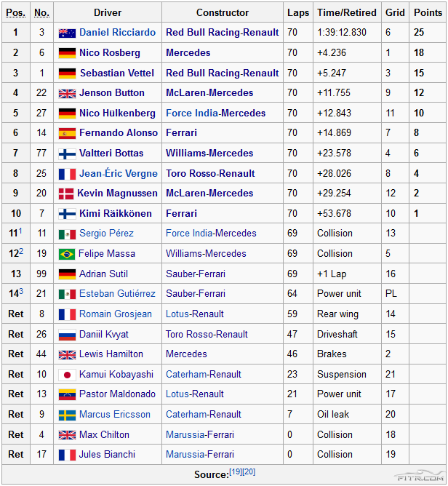Click the Pos. column header
The width and height of the screenshot is (448, 486).
15,12
